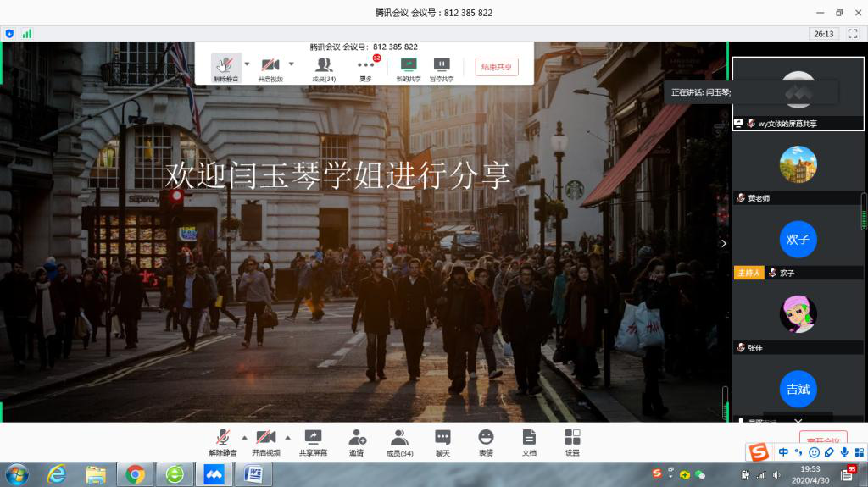Unmute microphone in bottom toolbar
868x487 pixels.
pos(222,441)
